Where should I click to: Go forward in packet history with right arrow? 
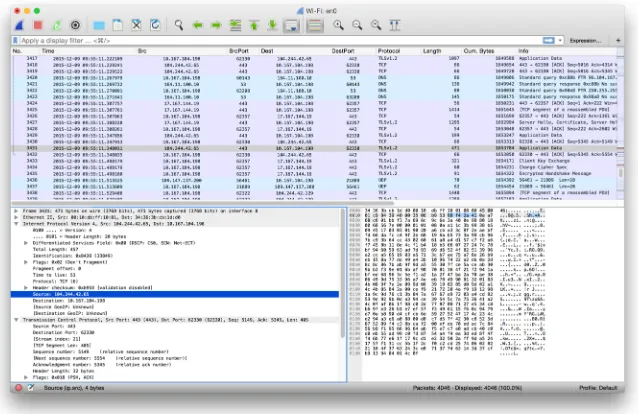(x=216, y=25)
